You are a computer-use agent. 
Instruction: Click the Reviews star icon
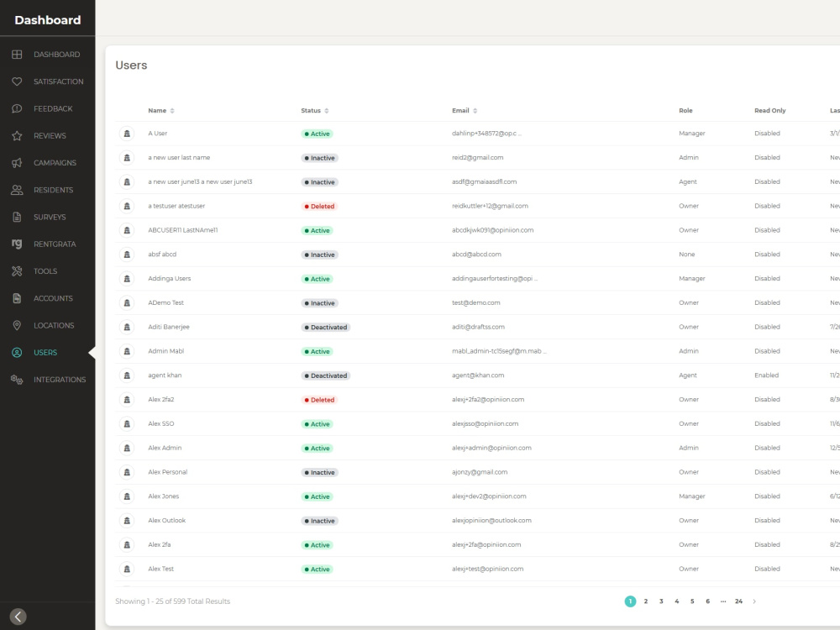point(17,135)
